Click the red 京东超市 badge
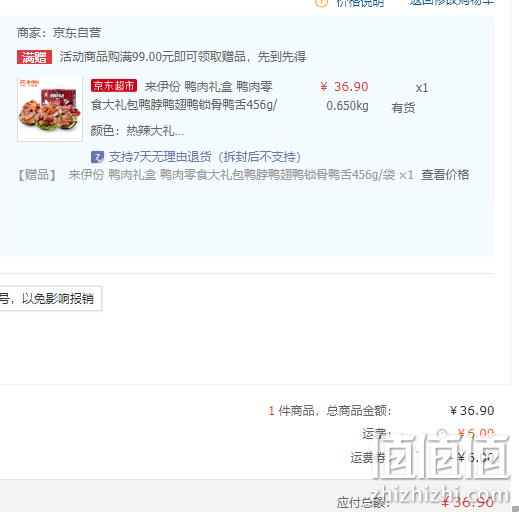Screen dimensions: 519x512 click(114, 86)
